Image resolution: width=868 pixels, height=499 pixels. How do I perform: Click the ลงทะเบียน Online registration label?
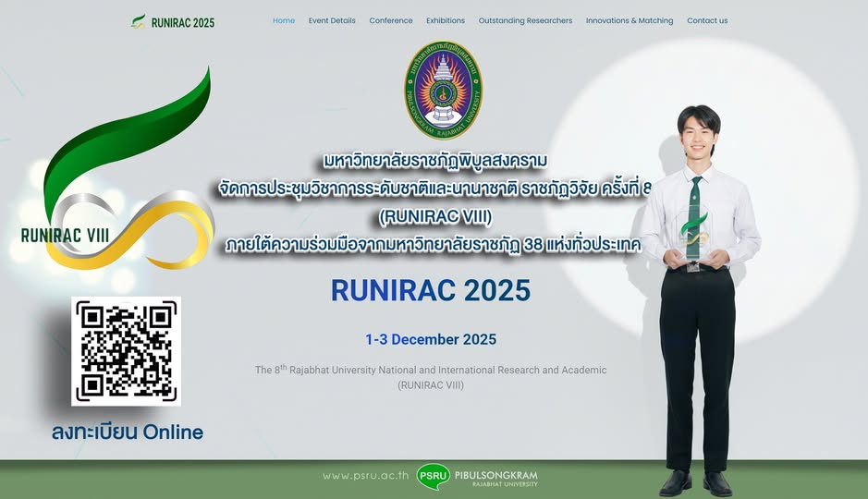point(128,432)
